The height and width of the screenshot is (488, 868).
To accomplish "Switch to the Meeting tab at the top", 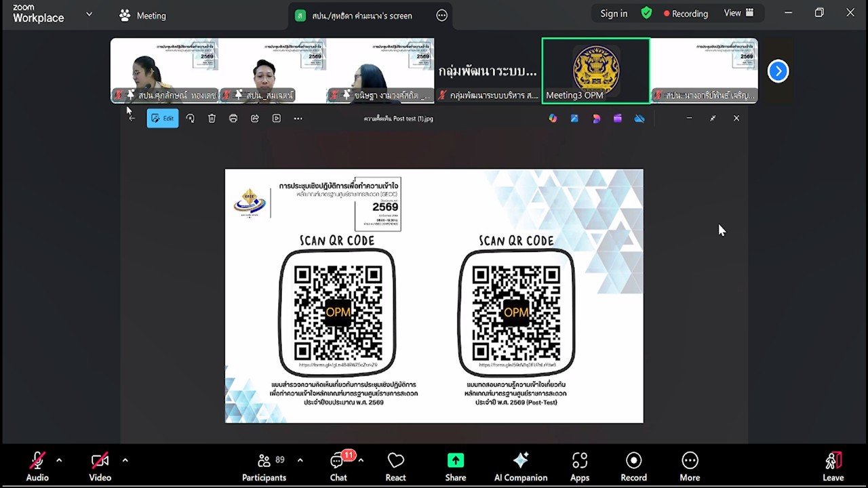I will 142,15.
